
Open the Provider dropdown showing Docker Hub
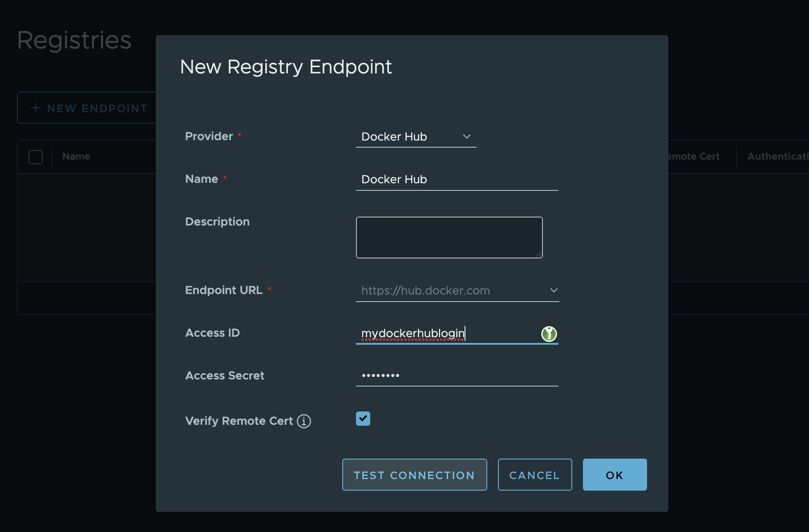click(x=416, y=137)
